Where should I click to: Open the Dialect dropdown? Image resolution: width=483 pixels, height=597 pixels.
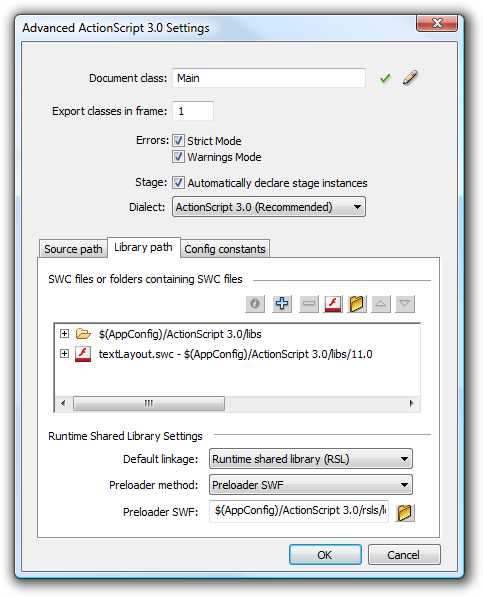tap(269, 207)
